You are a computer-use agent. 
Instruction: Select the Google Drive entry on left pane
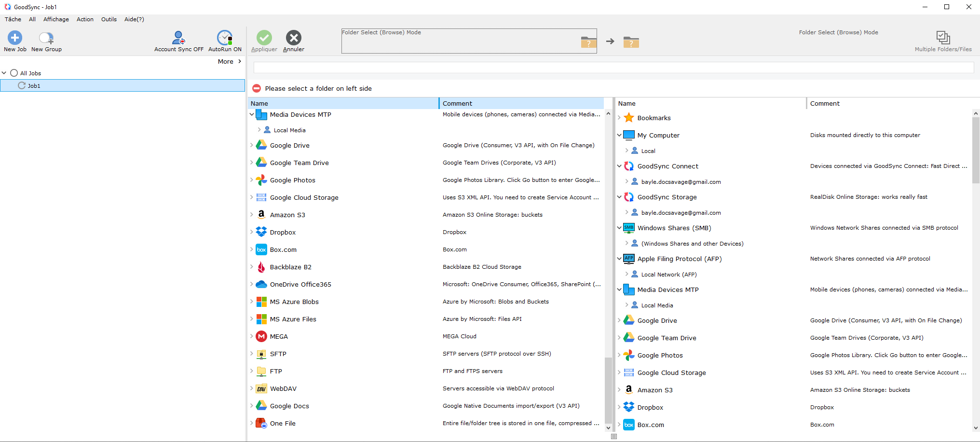point(289,145)
